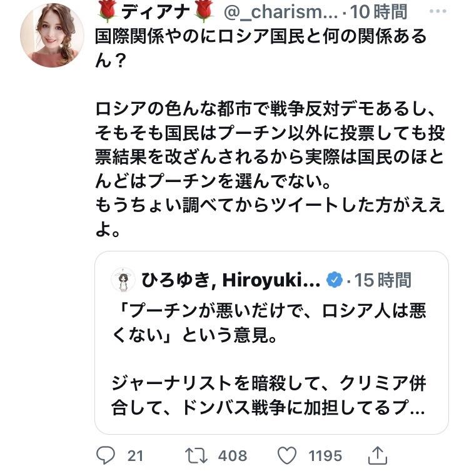Open the reply comment icon

pyautogui.click(x=106, y=455)
